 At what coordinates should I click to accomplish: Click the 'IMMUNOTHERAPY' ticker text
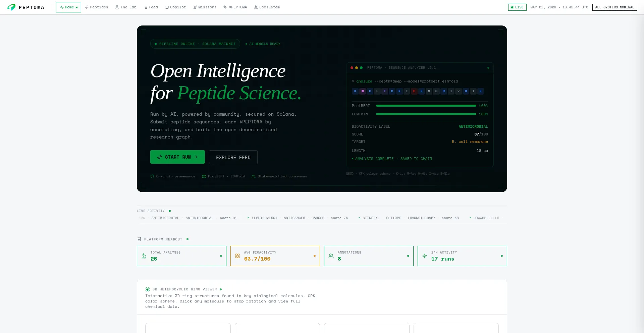(421, 218)
